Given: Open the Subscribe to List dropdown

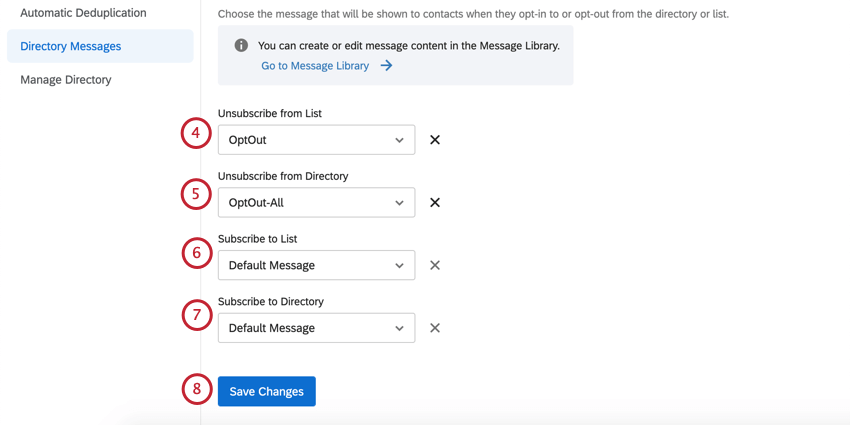Looking at the screenshot, I should 316,265.
